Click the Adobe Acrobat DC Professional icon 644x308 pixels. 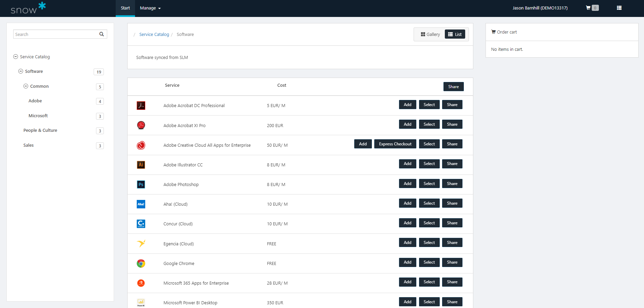point(141,105)
